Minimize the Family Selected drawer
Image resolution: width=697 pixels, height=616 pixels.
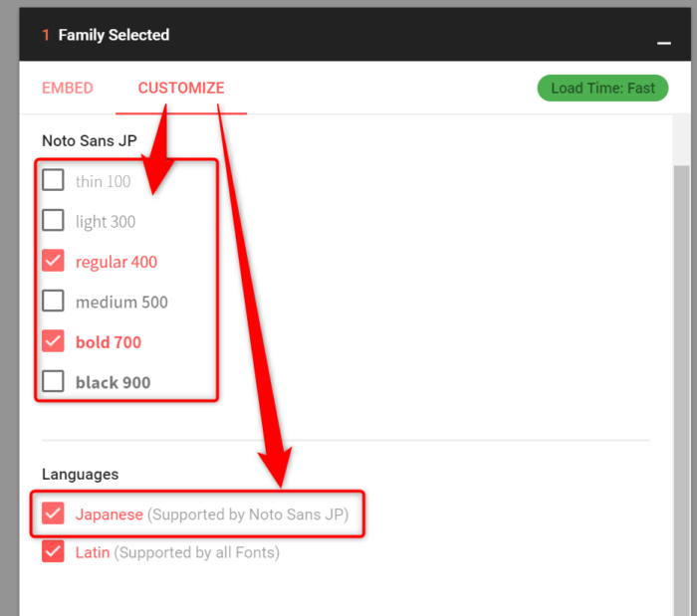[662, 44]
